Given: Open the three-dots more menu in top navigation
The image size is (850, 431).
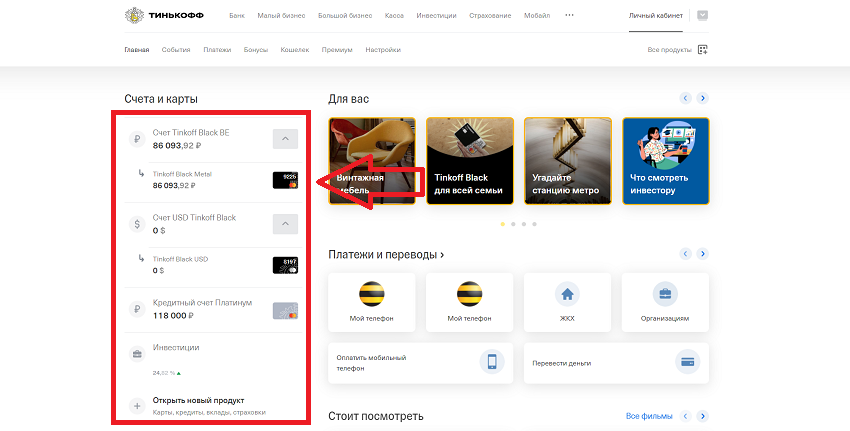Looking at the screenshot, I should tap(570, 16).
